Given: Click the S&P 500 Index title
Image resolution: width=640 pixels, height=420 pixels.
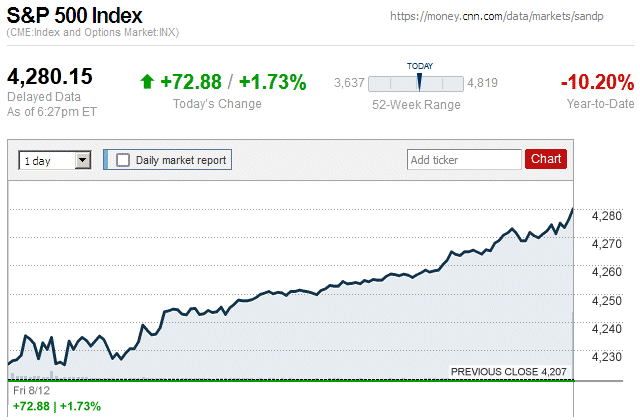Looking at the screenshot, I should (x=75, y=17).
